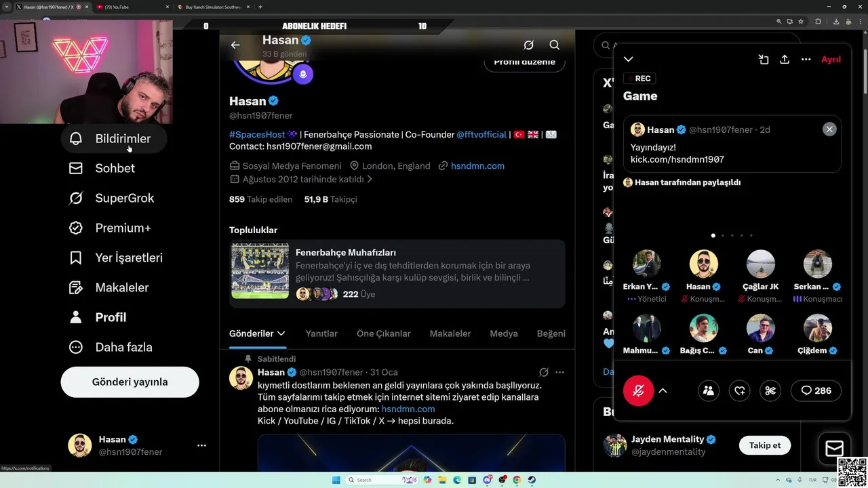Open Fenerbahçe Muhafızları community thumbnail
Image resolution: width=868 pixels, height=488 pixels.
pyautogui.click(x=260, y=271)
